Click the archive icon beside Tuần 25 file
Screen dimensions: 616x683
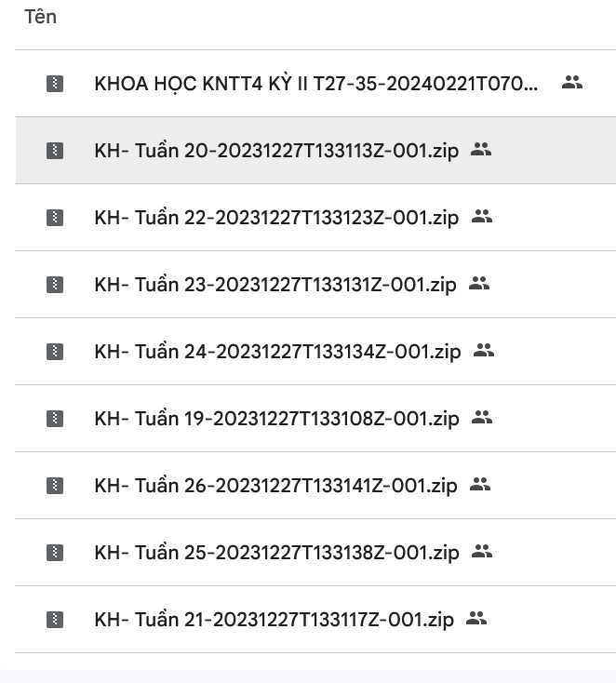[x=55, y=553]
